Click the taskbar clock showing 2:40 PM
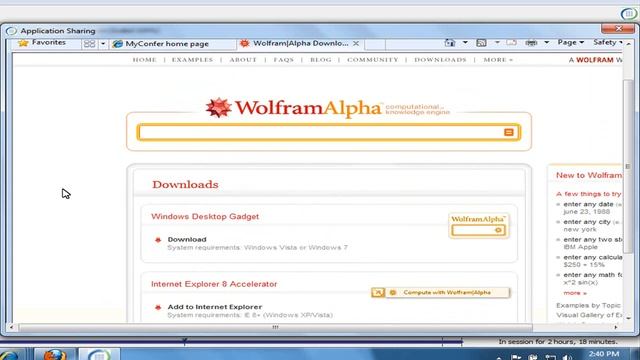 point(604,354)
